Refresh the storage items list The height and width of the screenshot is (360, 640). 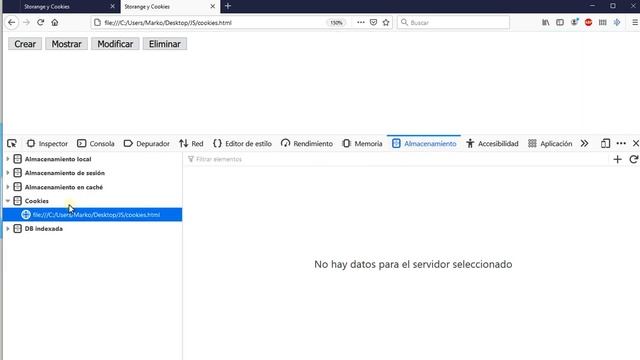(x=633, y=159)
